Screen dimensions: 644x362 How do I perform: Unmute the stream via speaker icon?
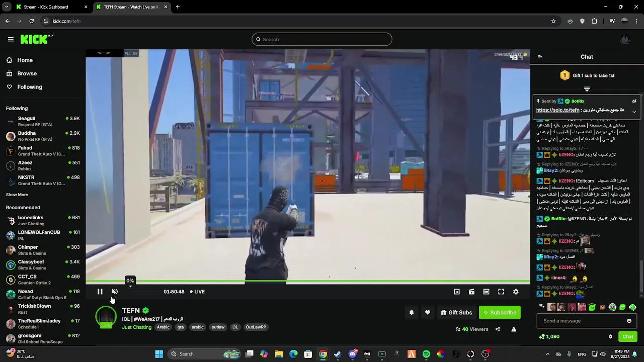(115, 292)
